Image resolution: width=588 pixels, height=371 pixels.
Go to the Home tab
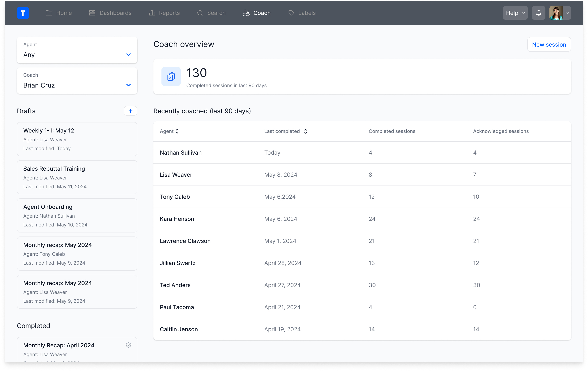point(59,13)
